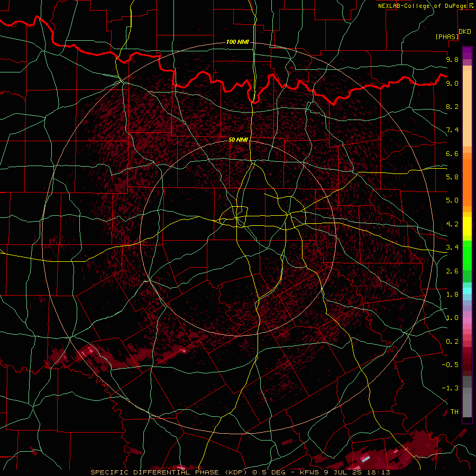This screenshot has width=476, height=476.
Task: Click the 5.8 value on the color scale
Action: (x=452, y=177)
